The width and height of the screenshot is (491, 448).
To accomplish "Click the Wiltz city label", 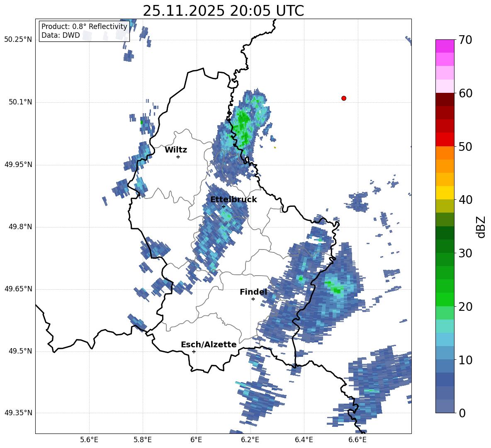I will (176, 150).
